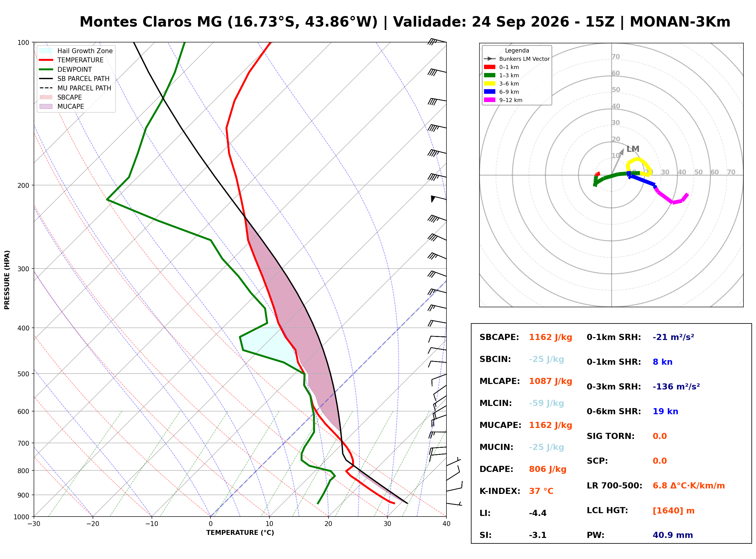Click the Montes Claros chart title
Screen dimensions: 756x559
click(405, 22)
